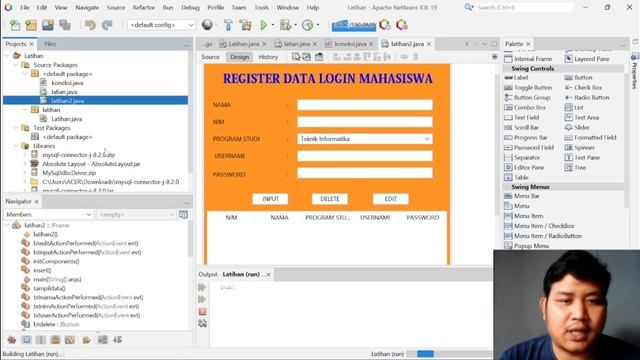Open the Navigate menu

[87, 8]
